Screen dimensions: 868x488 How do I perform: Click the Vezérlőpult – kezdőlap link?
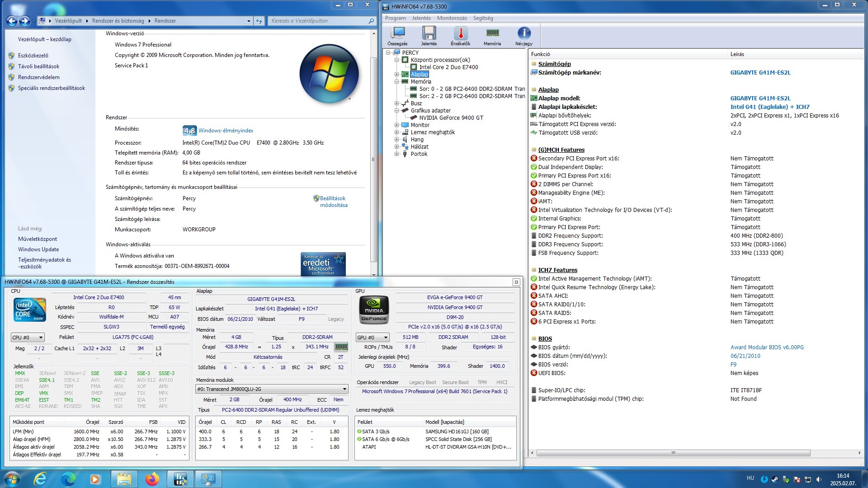[x=45, y=39]
